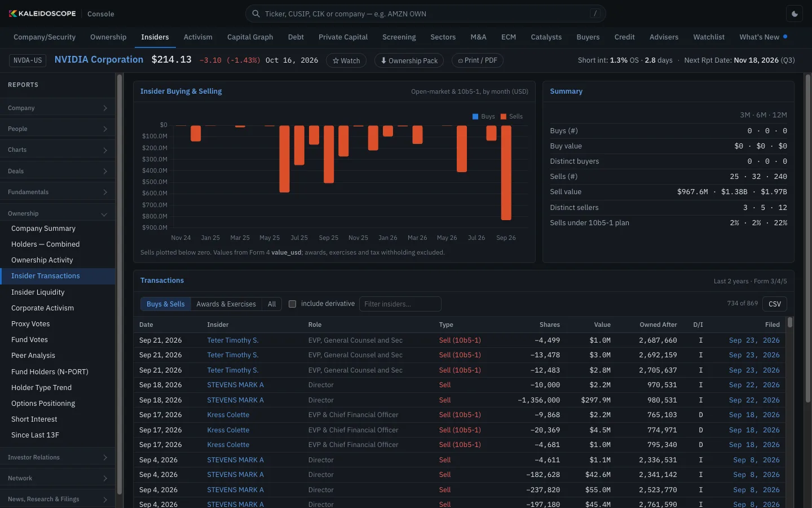Click the tall Sep 26 sells bar in chart

click(x=506, y=173)
